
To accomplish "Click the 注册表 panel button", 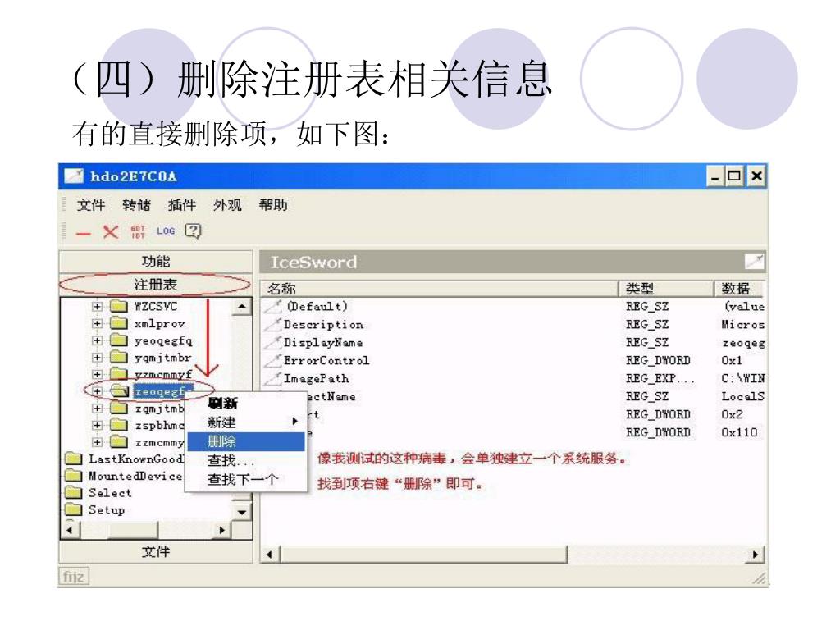I will [x=155, y=285].
